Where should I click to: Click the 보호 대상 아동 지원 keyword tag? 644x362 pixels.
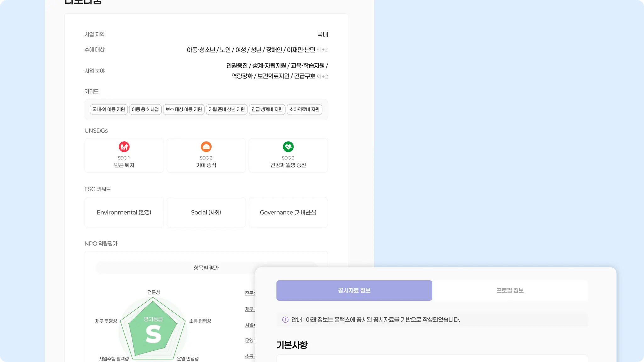tap(184, 109)
